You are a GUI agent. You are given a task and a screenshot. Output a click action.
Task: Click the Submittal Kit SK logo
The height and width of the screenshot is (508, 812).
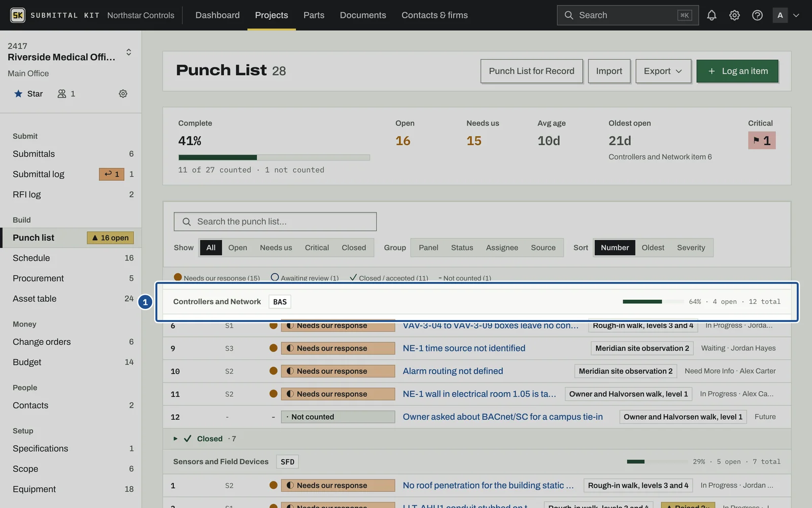point(18,15)
